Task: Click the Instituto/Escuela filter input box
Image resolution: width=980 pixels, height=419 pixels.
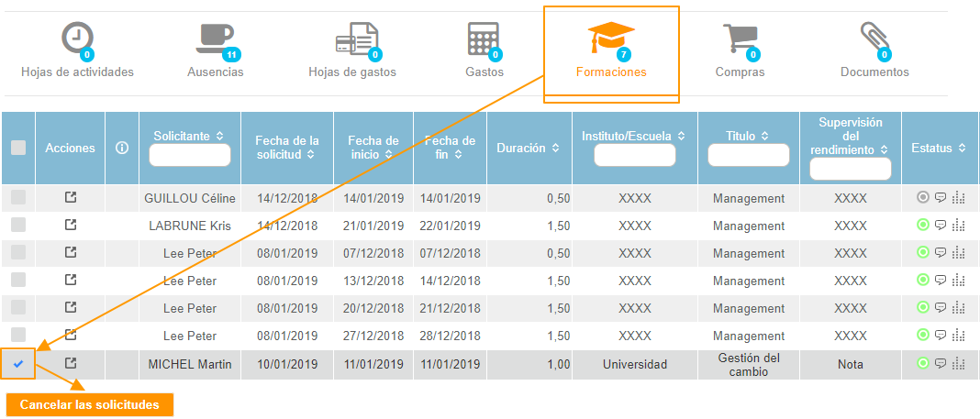Action: coord(634,156)
